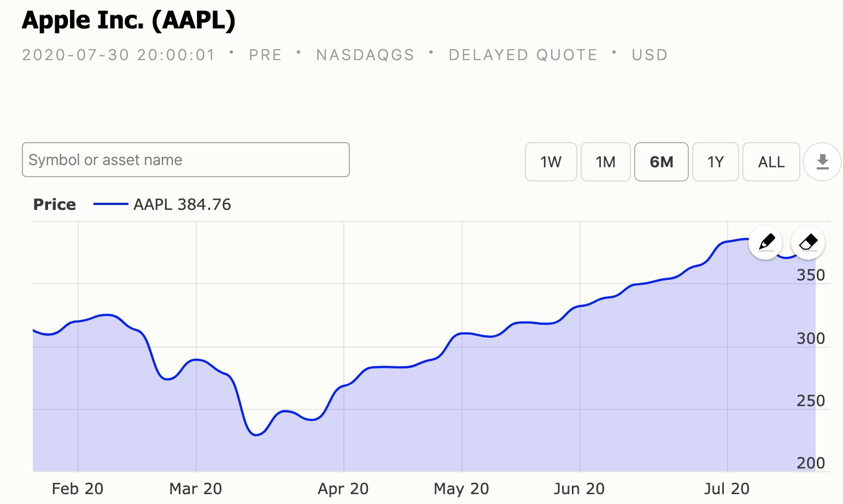
Task: Click the 2020-07-30 20:00:01 timestamp
Action: click(119, 55)
